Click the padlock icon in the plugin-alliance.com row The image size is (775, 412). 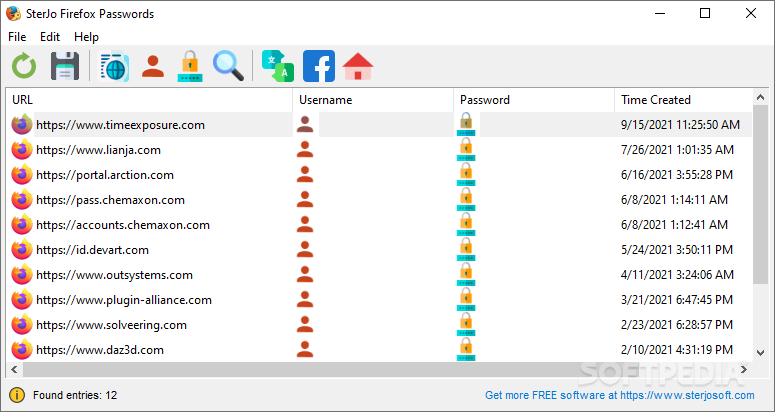pos(466,300)
